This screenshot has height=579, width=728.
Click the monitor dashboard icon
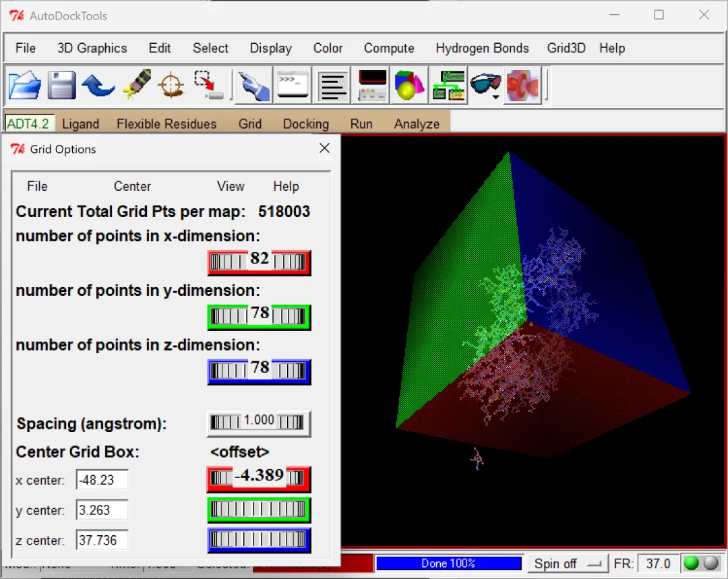click(371, 86)
